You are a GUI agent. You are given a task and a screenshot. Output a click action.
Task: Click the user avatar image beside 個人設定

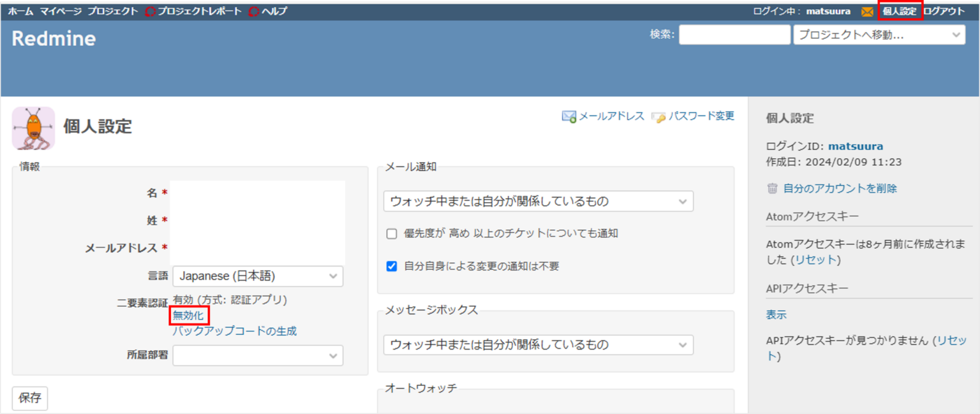(x=33, y=128)
